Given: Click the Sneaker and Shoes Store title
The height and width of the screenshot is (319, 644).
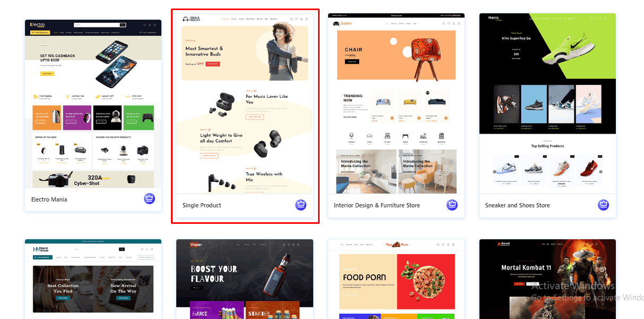Looking at the screenshot, I should tap(518, 205).
